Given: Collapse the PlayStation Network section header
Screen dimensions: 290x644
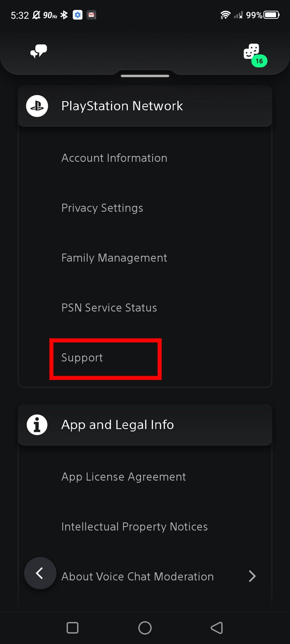Looking at the screenshot, I should [145, 106].
